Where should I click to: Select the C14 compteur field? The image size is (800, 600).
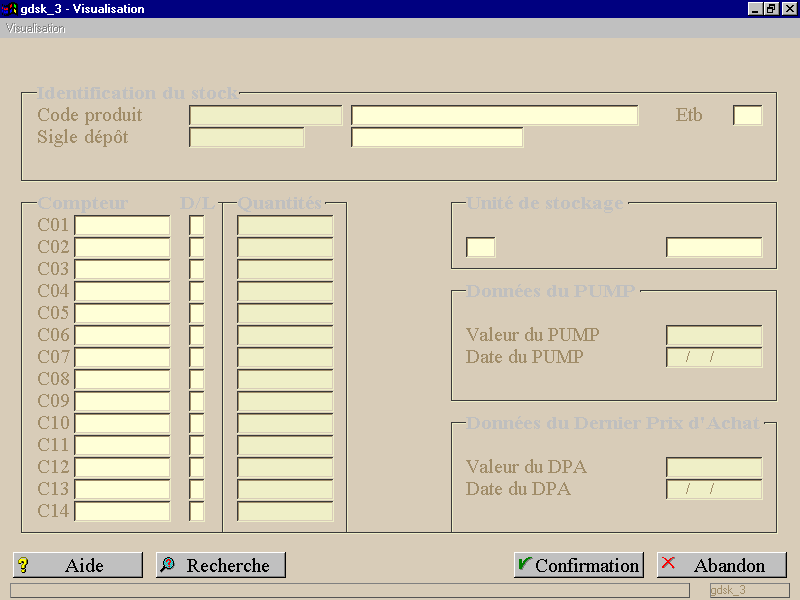pos(122,511)
